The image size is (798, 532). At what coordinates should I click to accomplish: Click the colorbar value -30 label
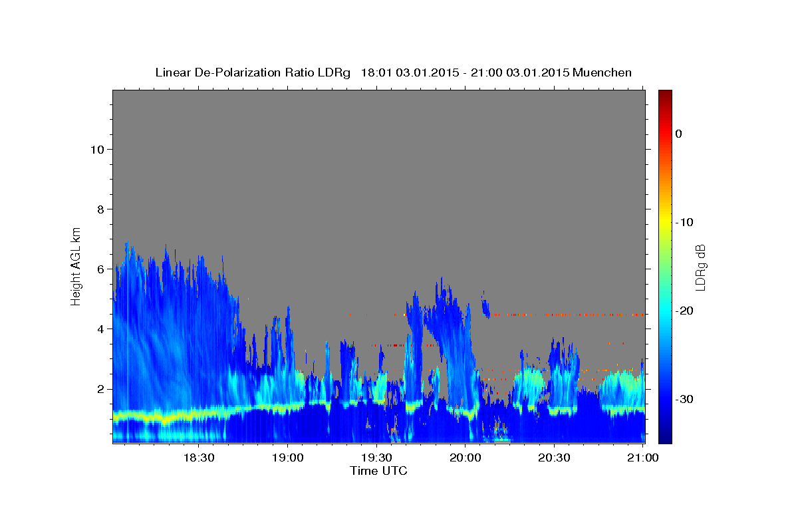click(x=685, y=399)
